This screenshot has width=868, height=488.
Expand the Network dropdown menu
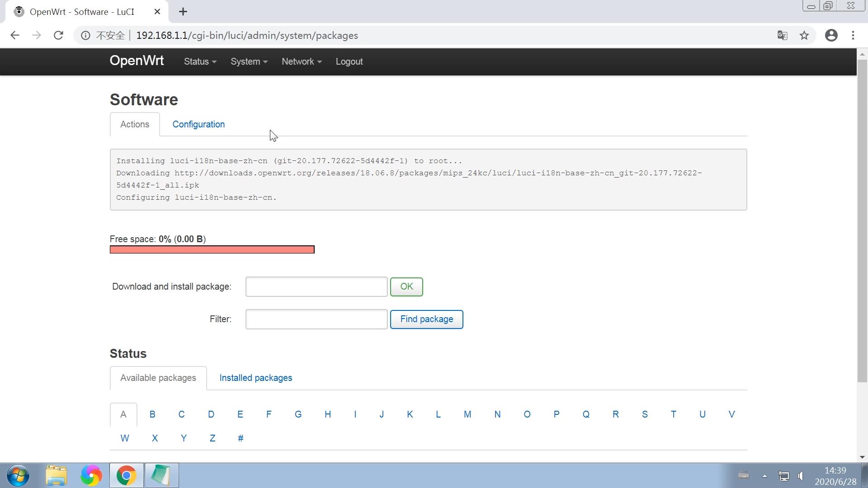click(301, 61)
